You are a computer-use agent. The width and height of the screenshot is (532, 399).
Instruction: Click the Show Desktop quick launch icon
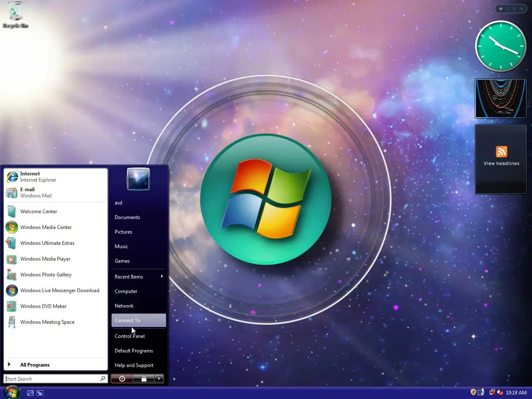[x=30, y=393]
